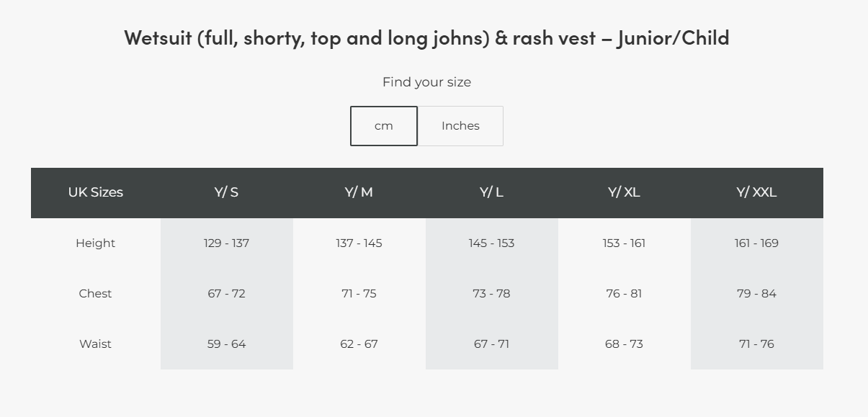Select the Y/ L size column header
Viewport: 868px width, 417px height.
point(491,192)
